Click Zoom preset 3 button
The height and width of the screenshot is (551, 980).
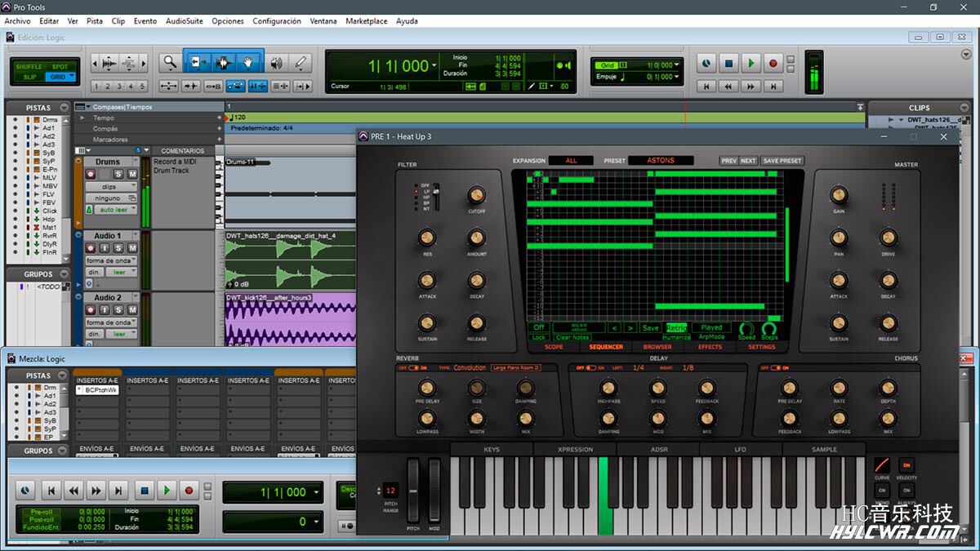pos(119,87)
